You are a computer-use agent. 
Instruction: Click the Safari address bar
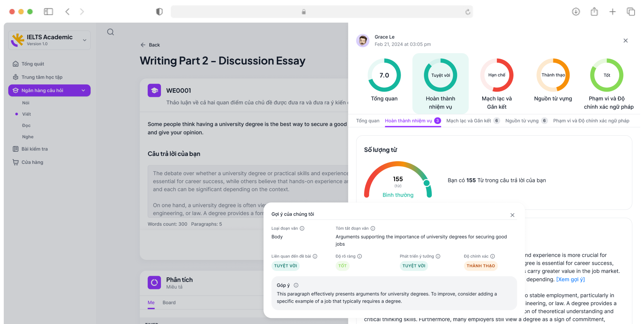click(x=322, y=12)
